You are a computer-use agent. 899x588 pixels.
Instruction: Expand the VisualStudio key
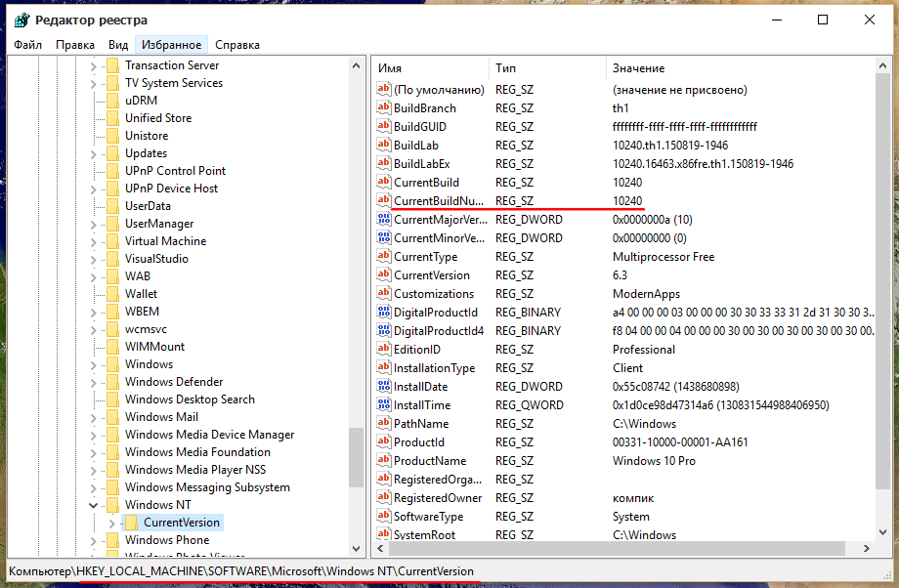[x=94, y=260]
